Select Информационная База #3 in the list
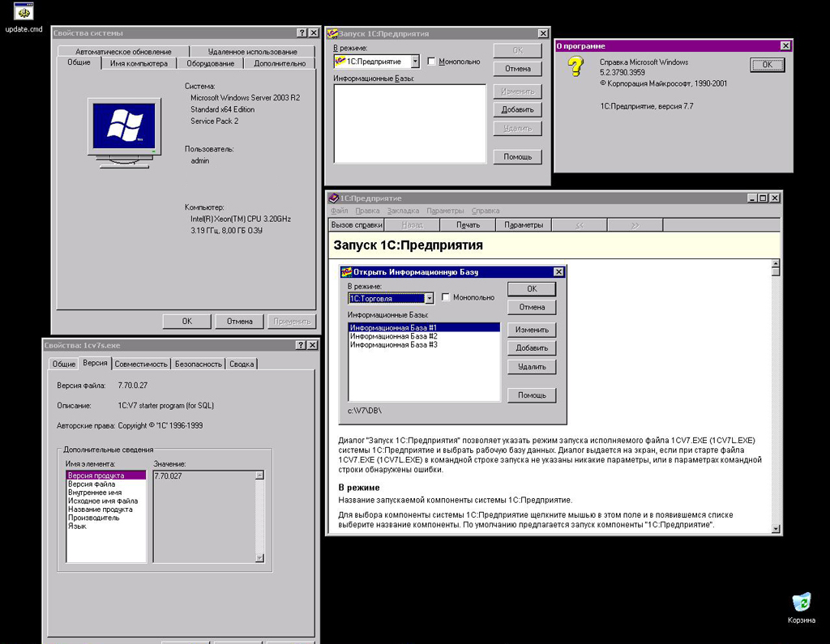Viewport: 830px width, 644px height. [424, 344]
